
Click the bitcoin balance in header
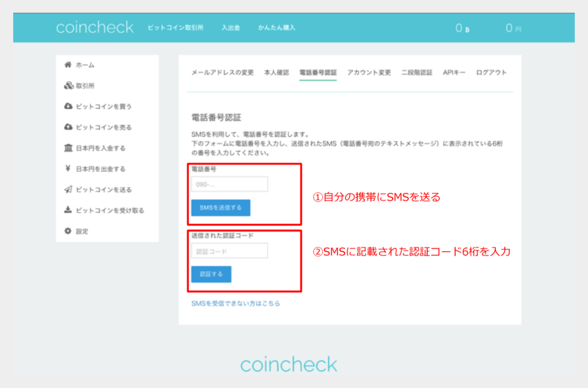[462, 28]
